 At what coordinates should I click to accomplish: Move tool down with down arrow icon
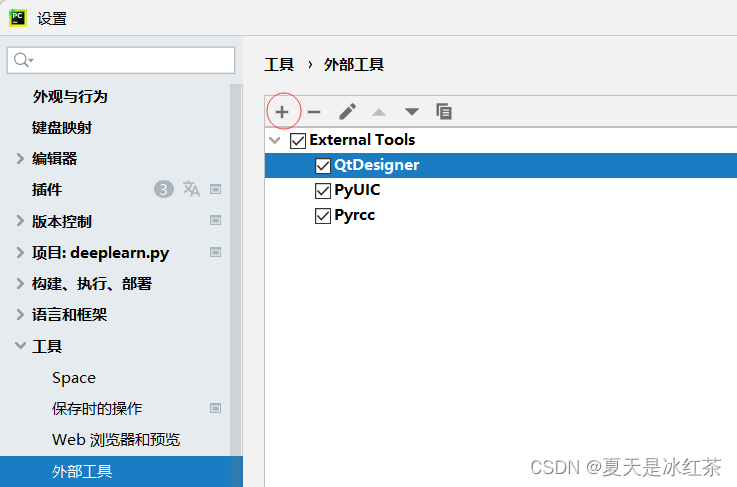click(x=412, y=112)
